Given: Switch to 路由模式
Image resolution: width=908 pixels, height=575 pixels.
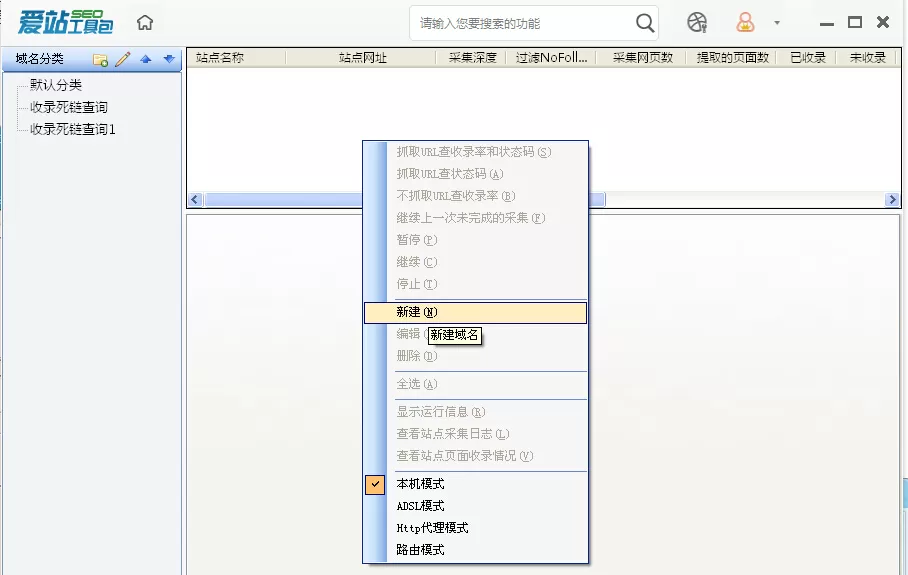Looking at the screenshot, I should coord(475,550).
